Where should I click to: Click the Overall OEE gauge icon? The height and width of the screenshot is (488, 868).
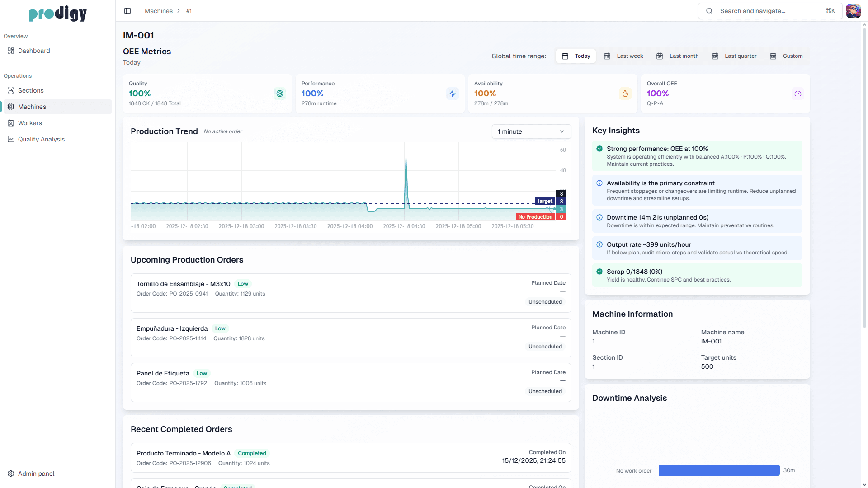click(x=798, y=94)
